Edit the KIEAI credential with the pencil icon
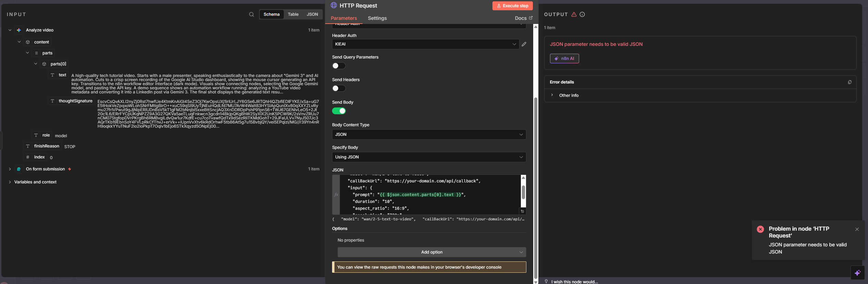Screen dimensions: 868x284 524,44
